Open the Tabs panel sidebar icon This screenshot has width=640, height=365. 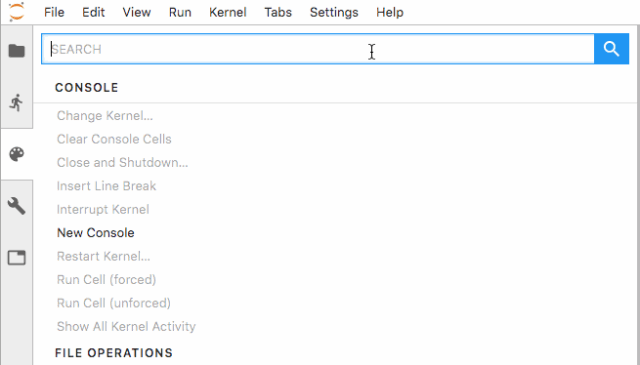click(x=17, y=258)
